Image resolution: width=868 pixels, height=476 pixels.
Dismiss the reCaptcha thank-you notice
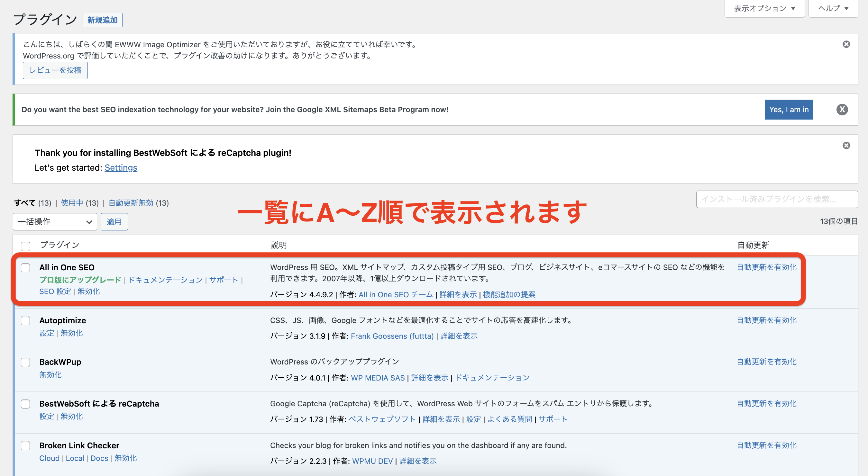[846, 145]
